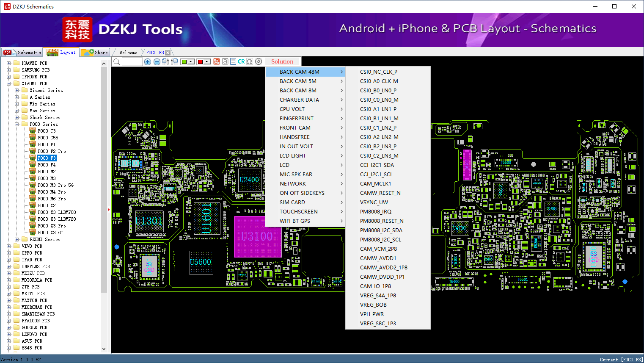Image resolution: width=644 pixels, height=363 pixels.
Task: Click the folder icon beside Shark Series
Action: [25, 117]
